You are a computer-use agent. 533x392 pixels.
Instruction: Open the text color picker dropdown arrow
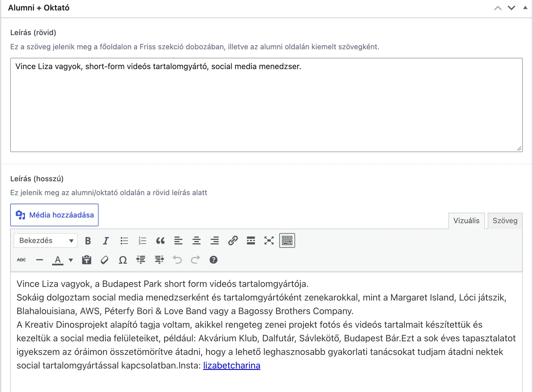71,260
